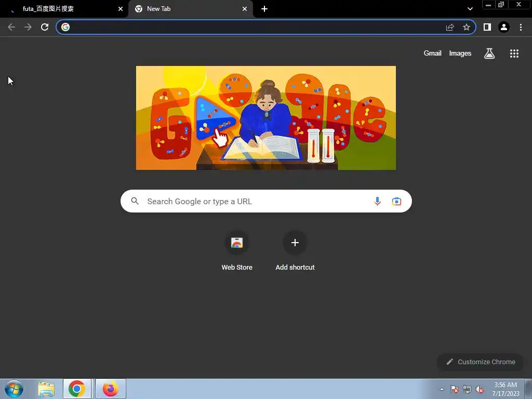The height and width of the screenshot is (399, 532).
Task: Restore down the Chrome window
Action: click(501, 5)
